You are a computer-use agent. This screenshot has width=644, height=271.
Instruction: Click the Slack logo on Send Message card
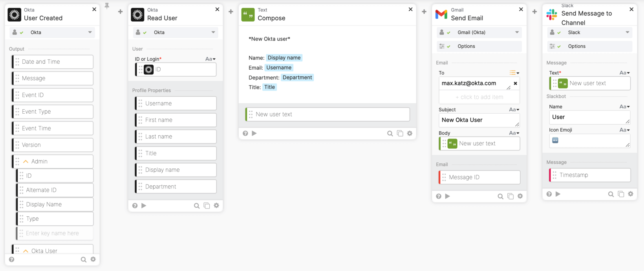[552, 15]
